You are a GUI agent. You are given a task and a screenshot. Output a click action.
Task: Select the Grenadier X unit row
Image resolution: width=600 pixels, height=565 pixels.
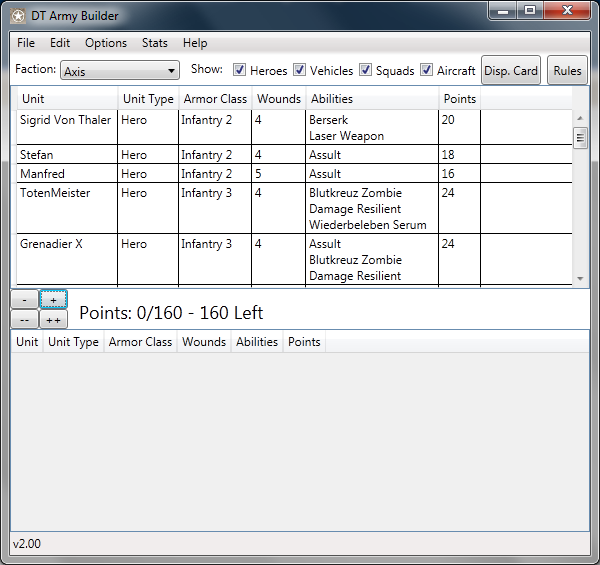[294, 259]
